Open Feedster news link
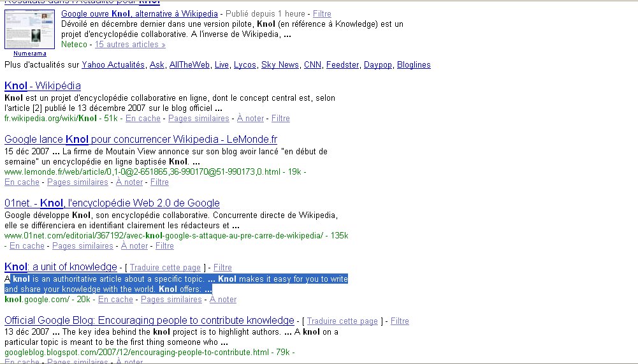This screenshot has height=364, width=638. [x=343, y=65]
